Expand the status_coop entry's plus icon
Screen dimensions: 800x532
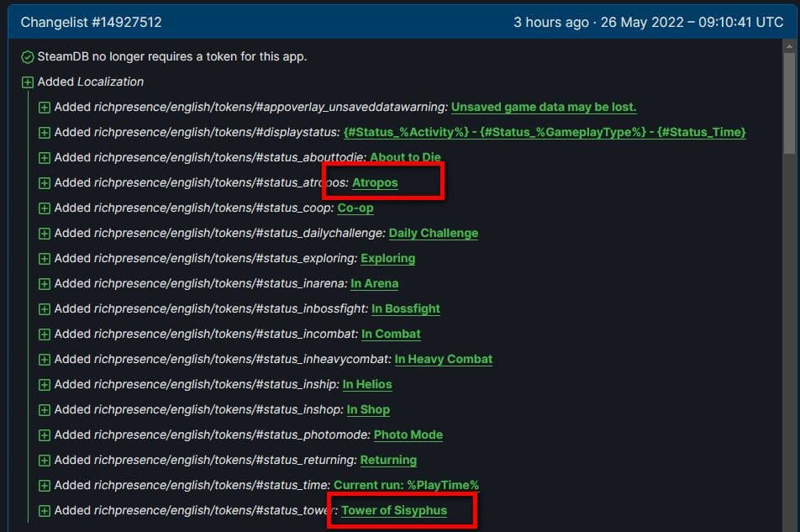tap(45, 208)
